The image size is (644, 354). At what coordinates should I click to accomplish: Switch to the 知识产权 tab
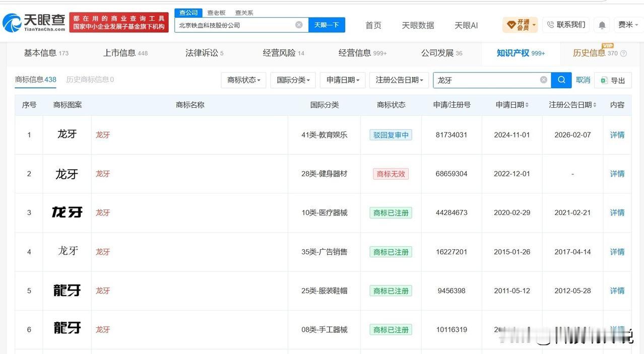(521, 53)
